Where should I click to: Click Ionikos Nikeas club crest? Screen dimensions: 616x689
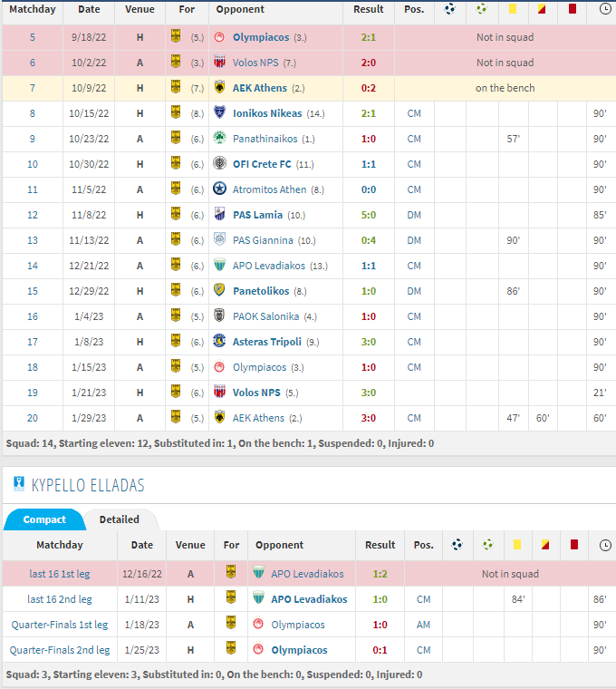[x=219, y=112]
